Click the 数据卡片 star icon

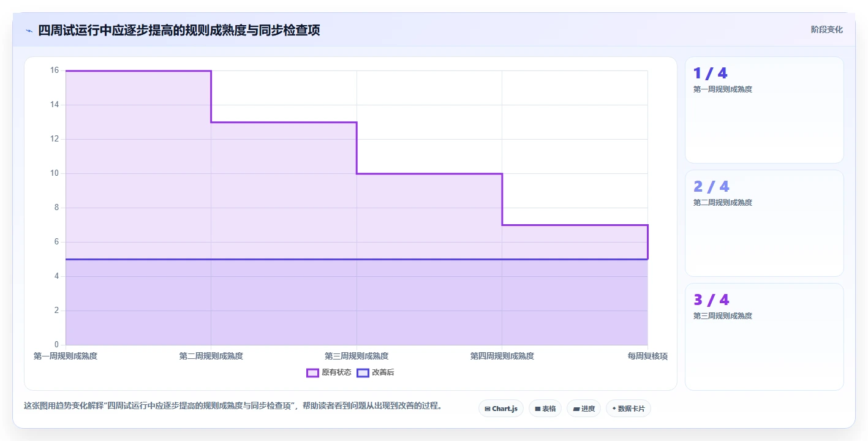pos(614,409)
